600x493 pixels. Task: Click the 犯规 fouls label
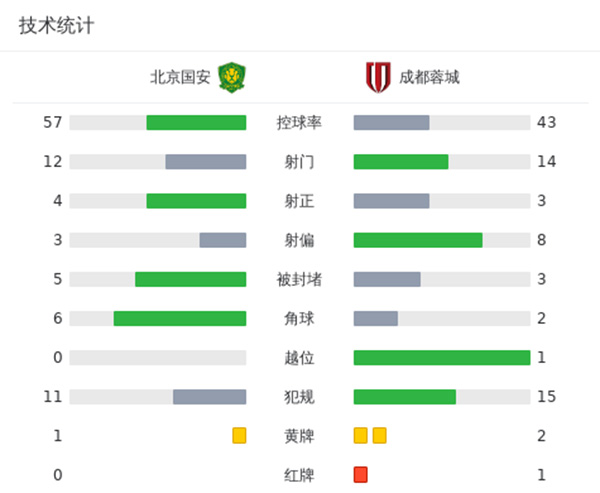299,397
